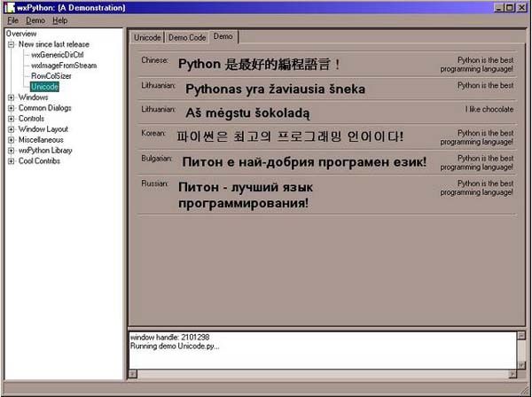Click the log panel scroll up arrow

(x=521, y=336)
